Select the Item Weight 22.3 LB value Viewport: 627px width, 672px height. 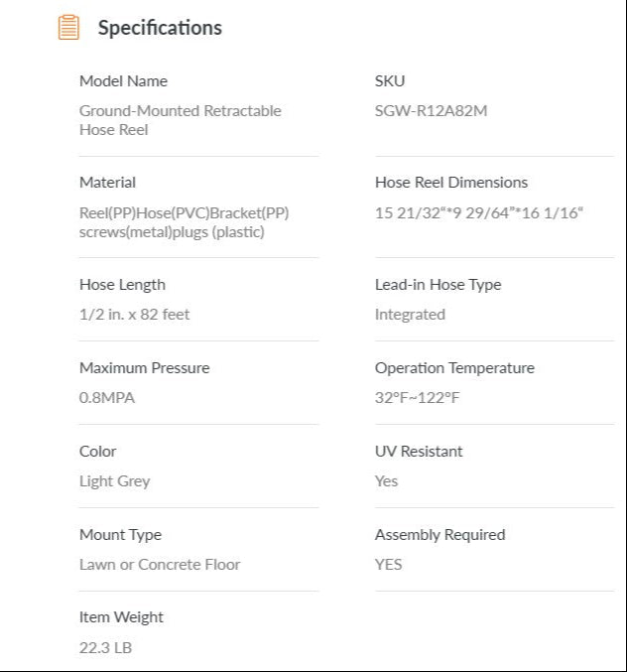point(105,648)
